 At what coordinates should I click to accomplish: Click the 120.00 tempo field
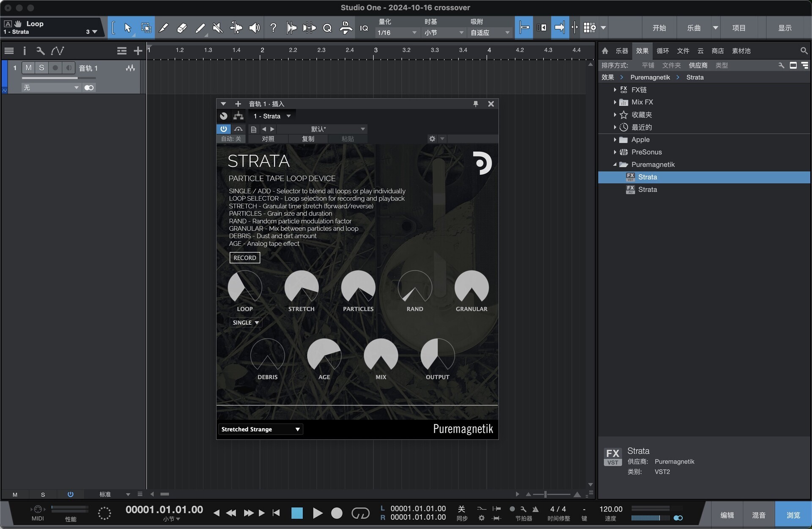(x=611, y=509)
